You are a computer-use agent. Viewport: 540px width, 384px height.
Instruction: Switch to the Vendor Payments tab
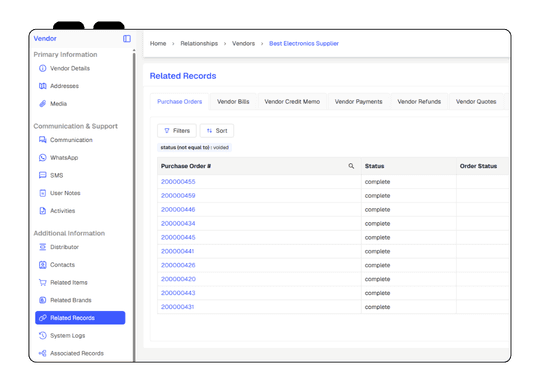click(x=359, y=102)
